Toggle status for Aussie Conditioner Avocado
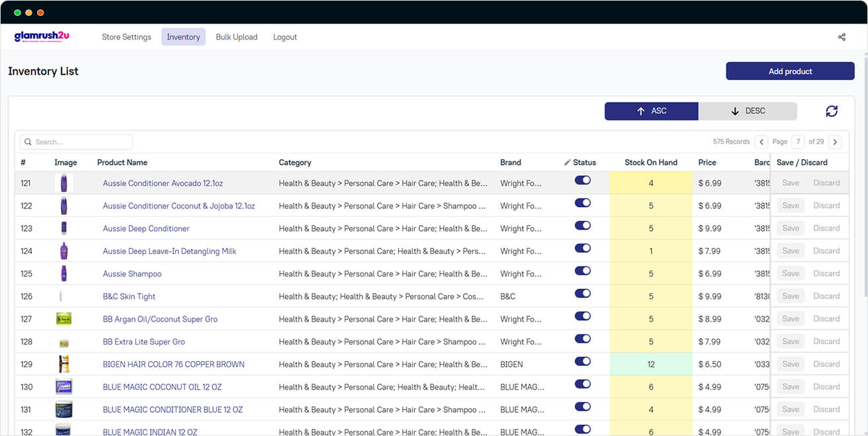Screen dimensions: 868x436 pyautogui.click(x=582, y=181)
